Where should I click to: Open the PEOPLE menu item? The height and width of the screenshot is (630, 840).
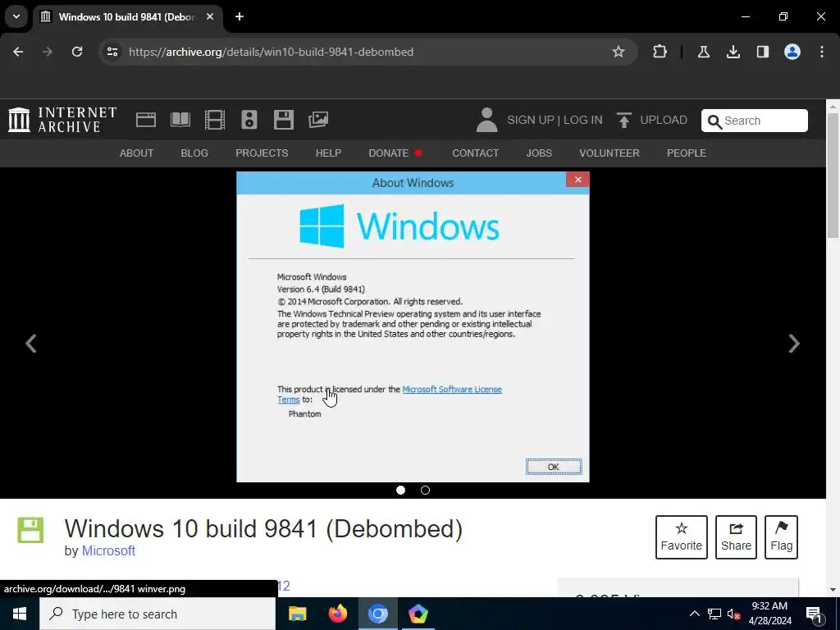tap(687, 153)
